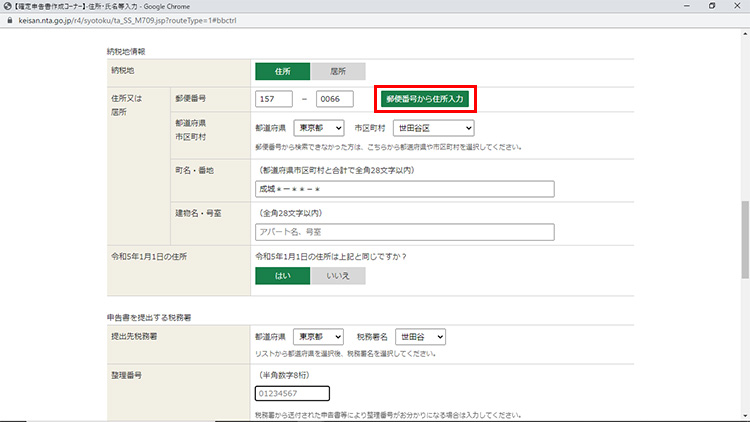Screen dimensions: 750x422
Task: Focus the 町名・番地 text field
Action: pyautogui.click(x=404, y=189)
